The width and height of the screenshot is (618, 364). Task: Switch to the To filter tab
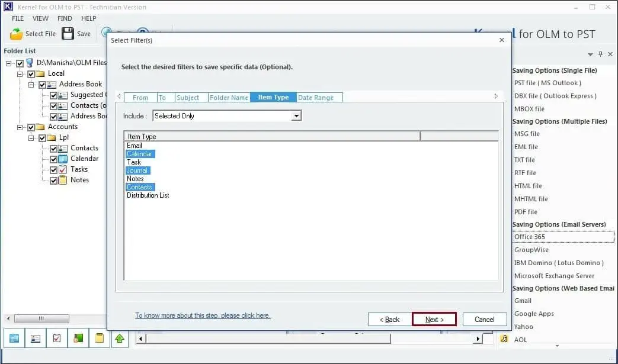coord(166,98)
